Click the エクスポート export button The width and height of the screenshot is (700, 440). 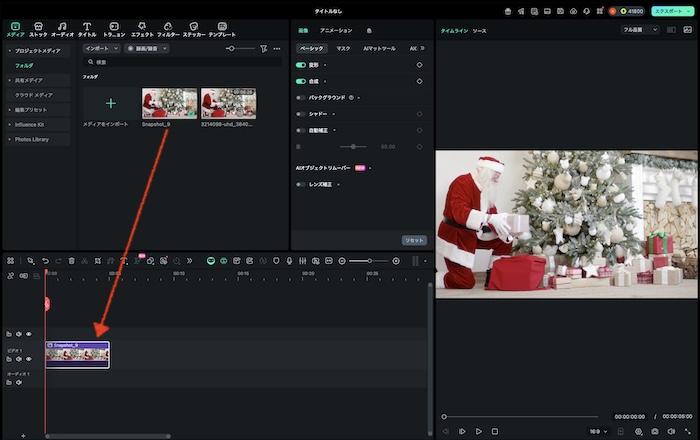coord(668,10)
